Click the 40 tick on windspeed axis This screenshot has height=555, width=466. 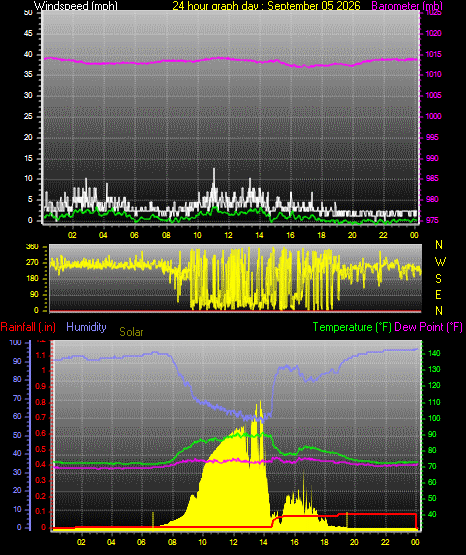[28, 54]
